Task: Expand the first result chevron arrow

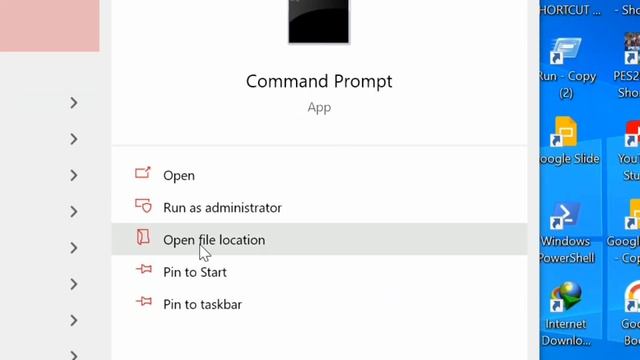Action: click(73, 103)
